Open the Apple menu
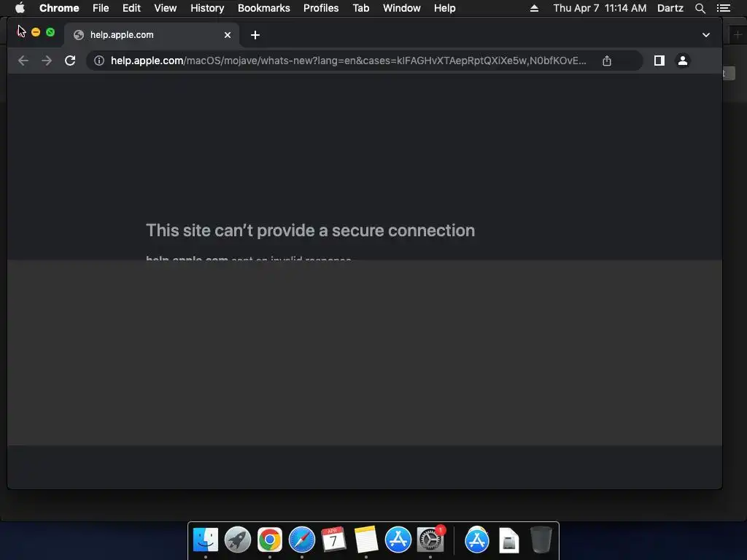Viewport: 747px width, 560px height. 20,8
